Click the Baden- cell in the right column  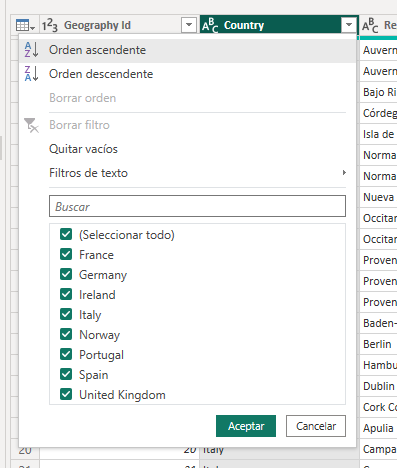[x=379, y=323]
